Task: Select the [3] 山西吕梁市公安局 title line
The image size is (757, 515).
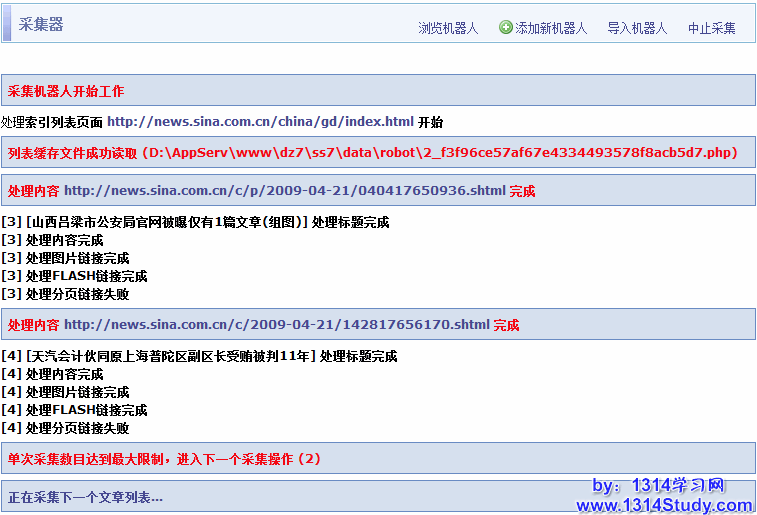Action: coord(195,222)
